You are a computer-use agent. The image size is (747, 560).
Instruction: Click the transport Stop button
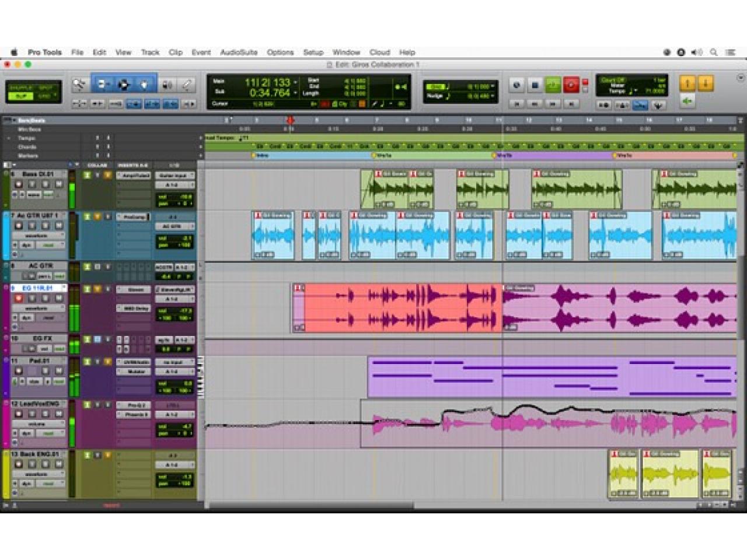[x=535, y=85]
